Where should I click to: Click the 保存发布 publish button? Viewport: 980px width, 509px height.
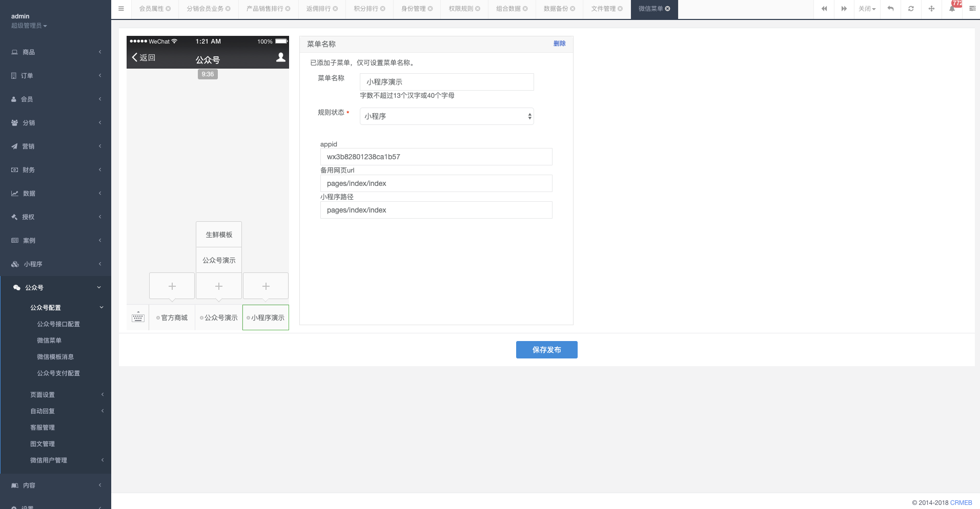(546, 350)
